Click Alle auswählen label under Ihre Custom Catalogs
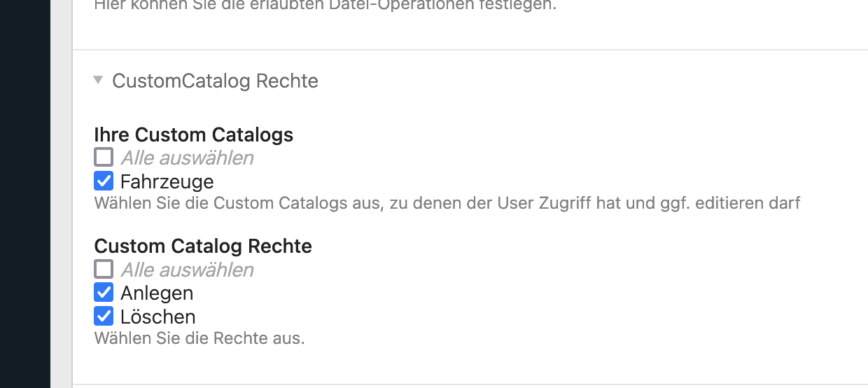Image resolution: width=868 pixels, height=388 pixels. pyautogui.click(x=187, y=158)
